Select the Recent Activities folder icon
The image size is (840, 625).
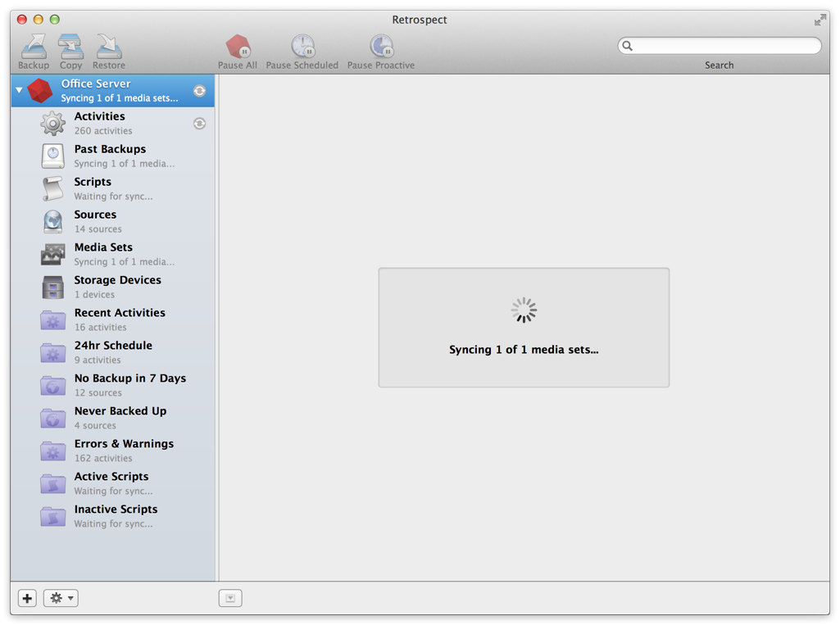53,320
